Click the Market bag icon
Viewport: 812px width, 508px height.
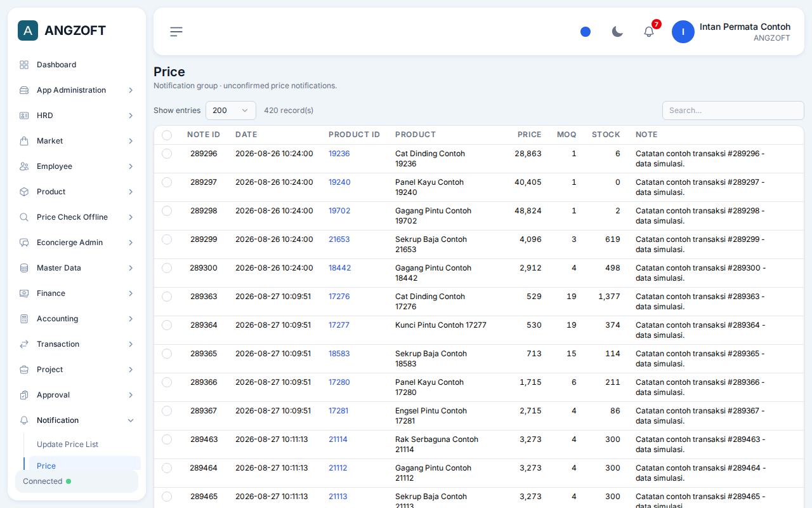[24, 141]
